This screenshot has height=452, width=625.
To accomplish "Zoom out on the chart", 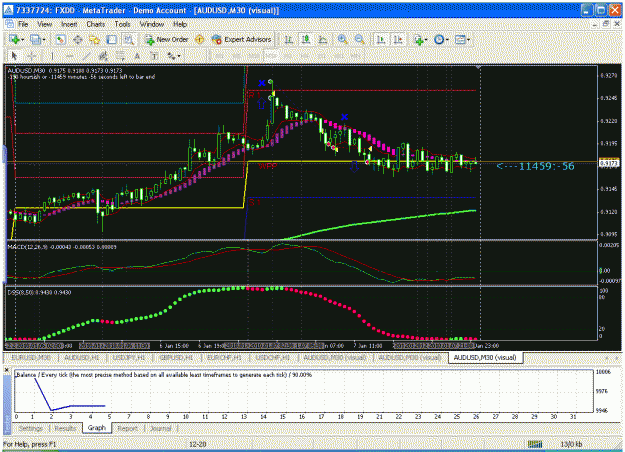I will pos(360,39).
